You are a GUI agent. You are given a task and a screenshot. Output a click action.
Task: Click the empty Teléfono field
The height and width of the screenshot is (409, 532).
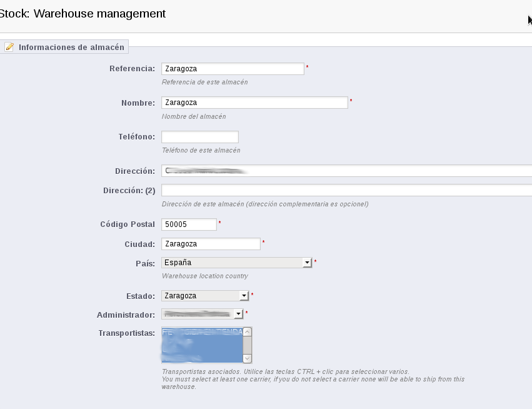[200, 137]
